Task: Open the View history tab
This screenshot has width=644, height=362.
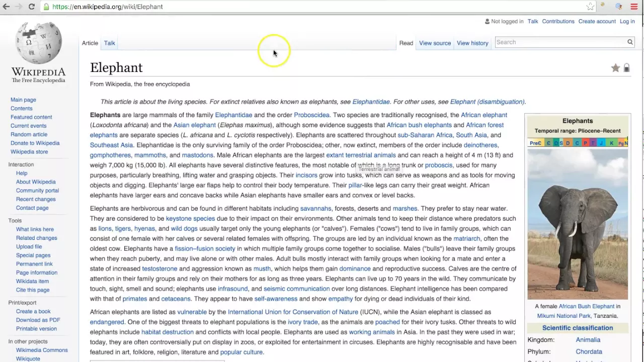Action: pyautogui.click(x=472, y=43)
